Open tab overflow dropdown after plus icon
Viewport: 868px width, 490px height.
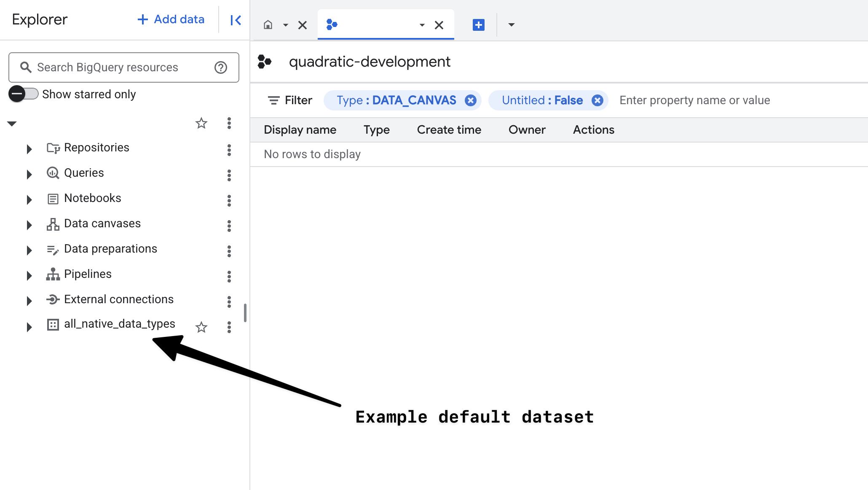511,25
